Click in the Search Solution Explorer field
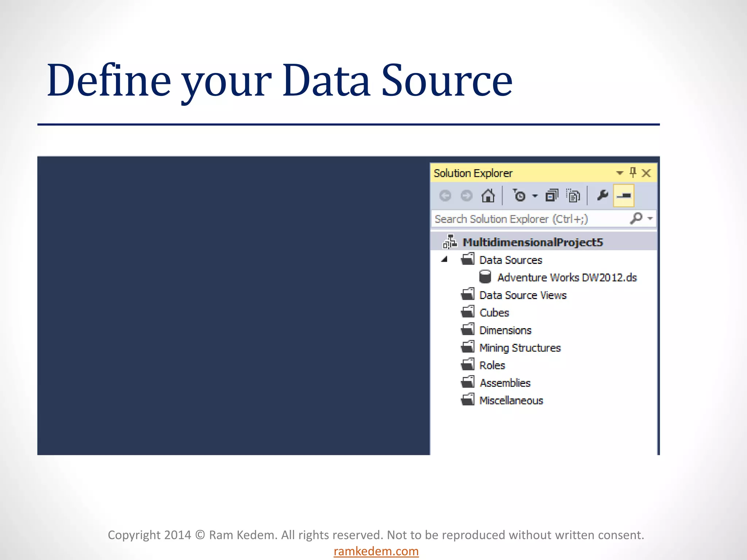747x560 pixels. point(529,219)
